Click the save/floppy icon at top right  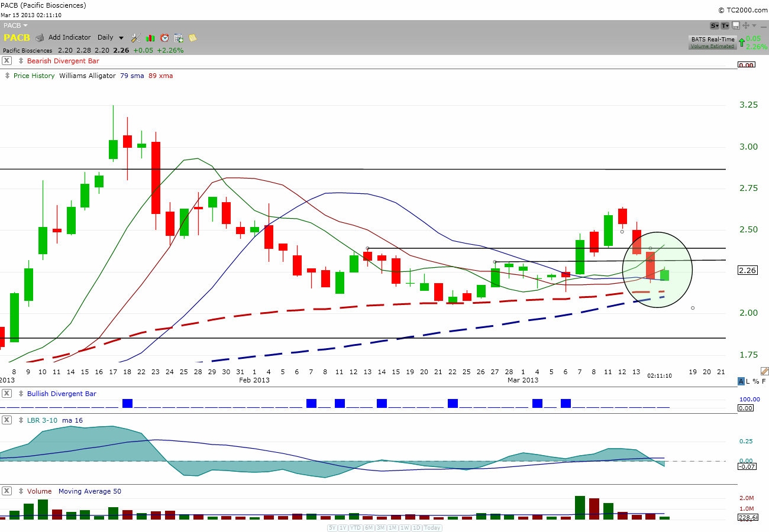click(736, 25)
